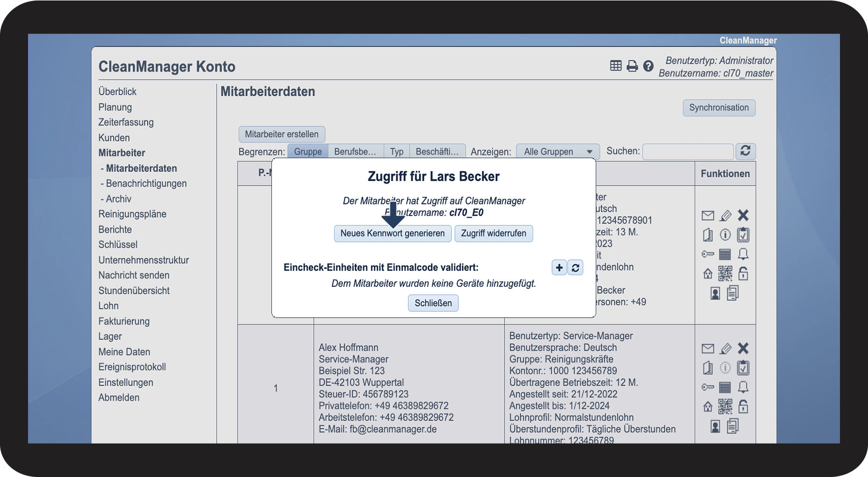Click the clipboard checkmark icon in Lars Becker's row
Image resolution: width=868 pixels, height=477 pixels.
click(743, 234)
